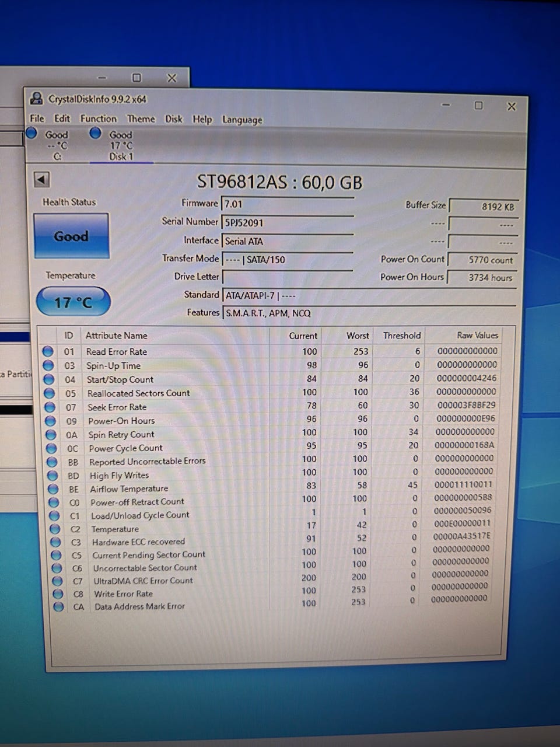
Task: Maximize the background window behind CrystalDiskInfo
Action: 136,78
